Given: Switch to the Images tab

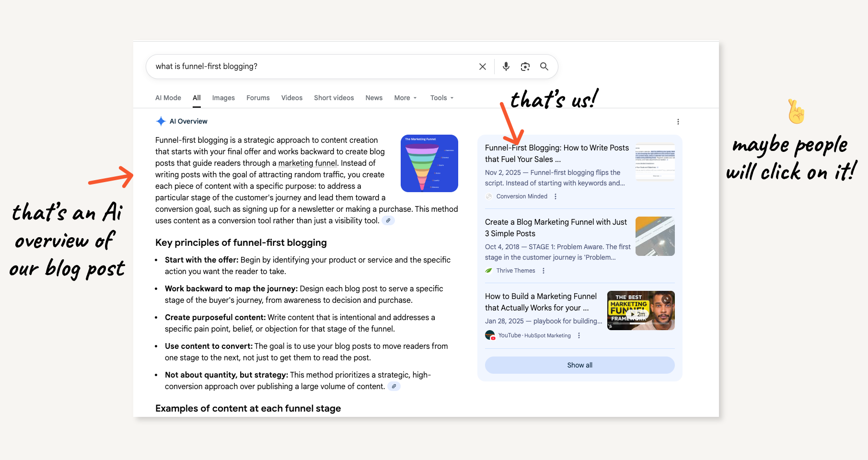Looking at the screenshot, I should point(223,98).
